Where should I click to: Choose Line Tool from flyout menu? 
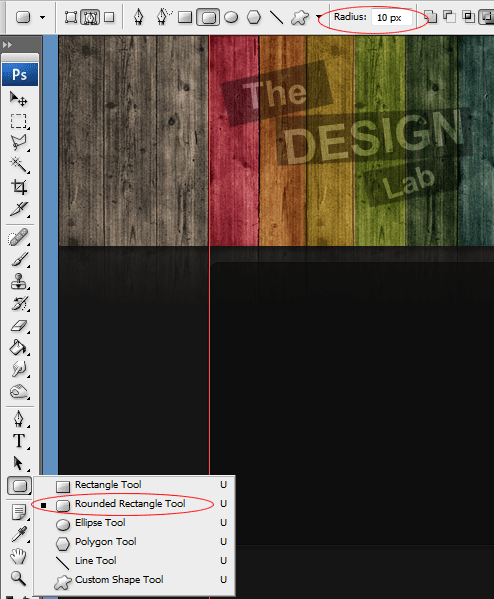(134, 561)
